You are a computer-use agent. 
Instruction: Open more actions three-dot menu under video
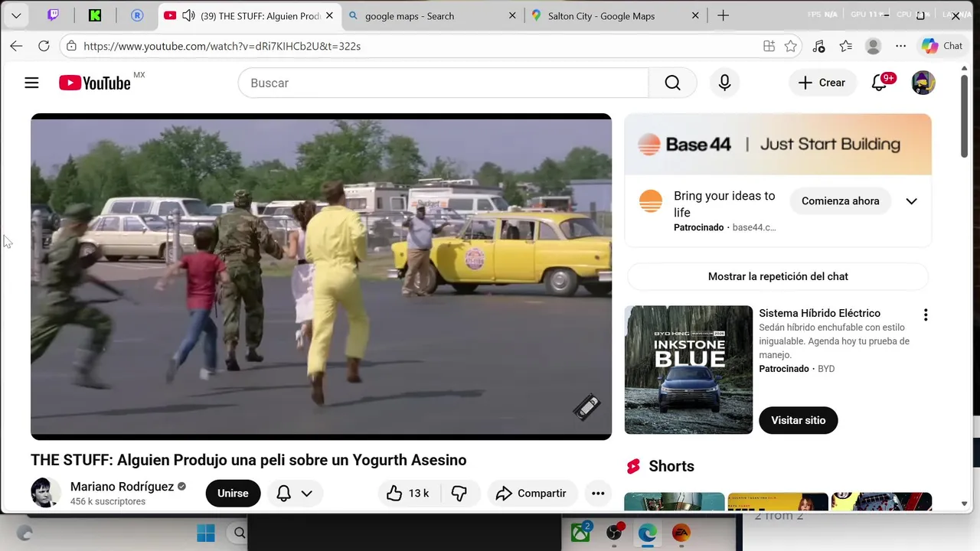(x=598, y=493)
